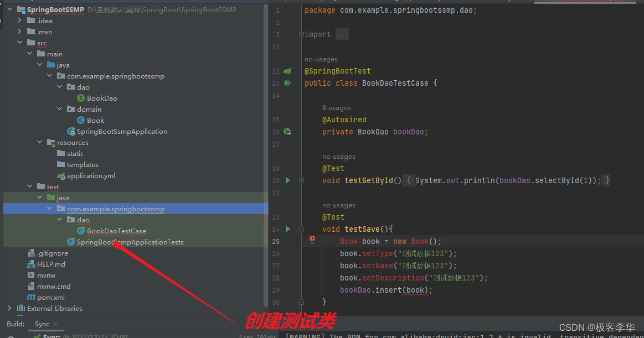Open the Book class file
The width and height of the screenshot is (644, 338).
pos(95,120)
